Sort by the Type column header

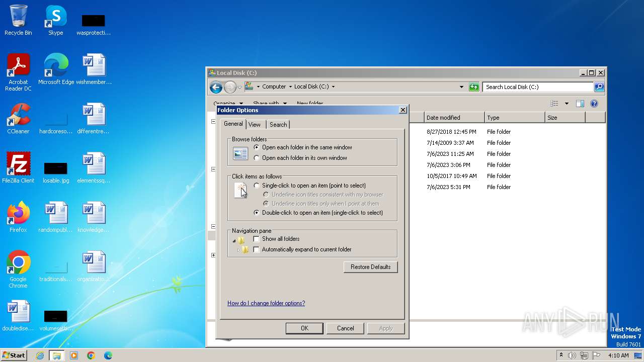pos(515,118)
